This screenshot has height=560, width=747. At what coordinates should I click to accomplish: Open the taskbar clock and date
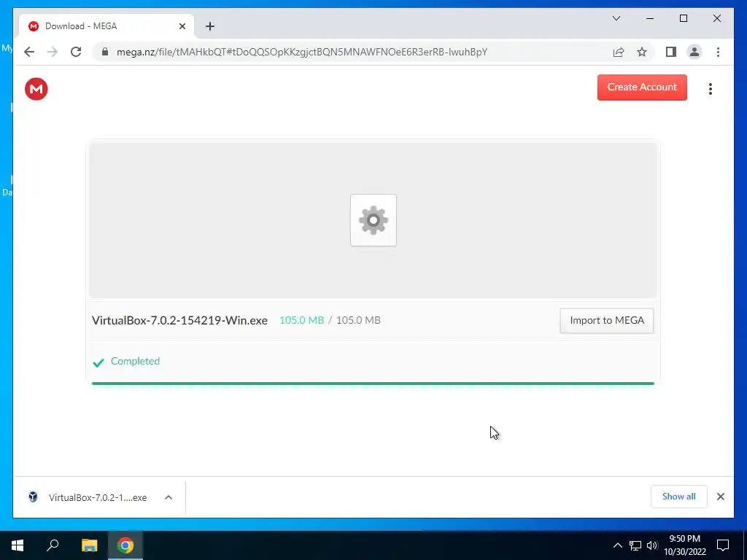685,545
